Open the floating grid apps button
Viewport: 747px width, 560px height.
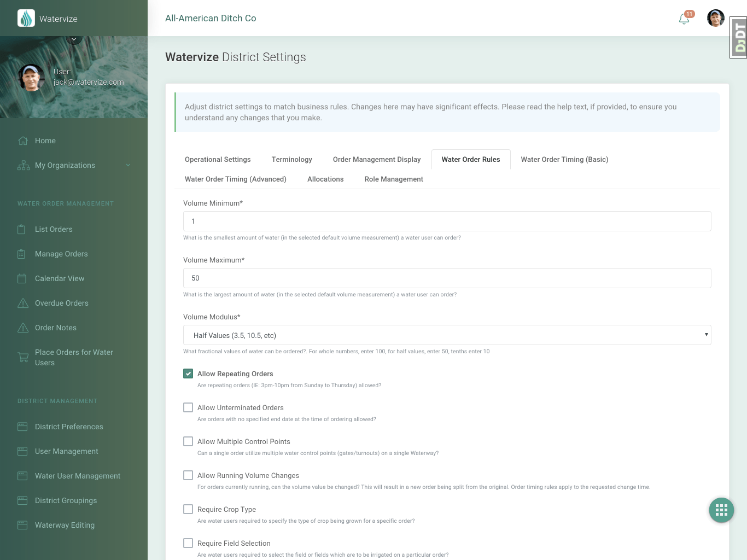pyautogui.click(x=721, y=510)
